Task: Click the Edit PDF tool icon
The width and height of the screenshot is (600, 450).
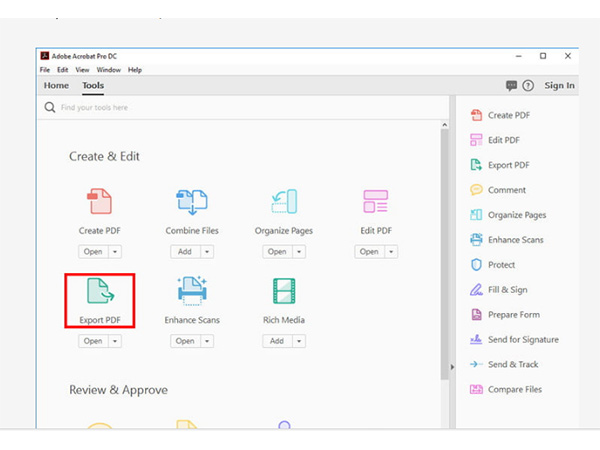Action: tap(376, 201)
